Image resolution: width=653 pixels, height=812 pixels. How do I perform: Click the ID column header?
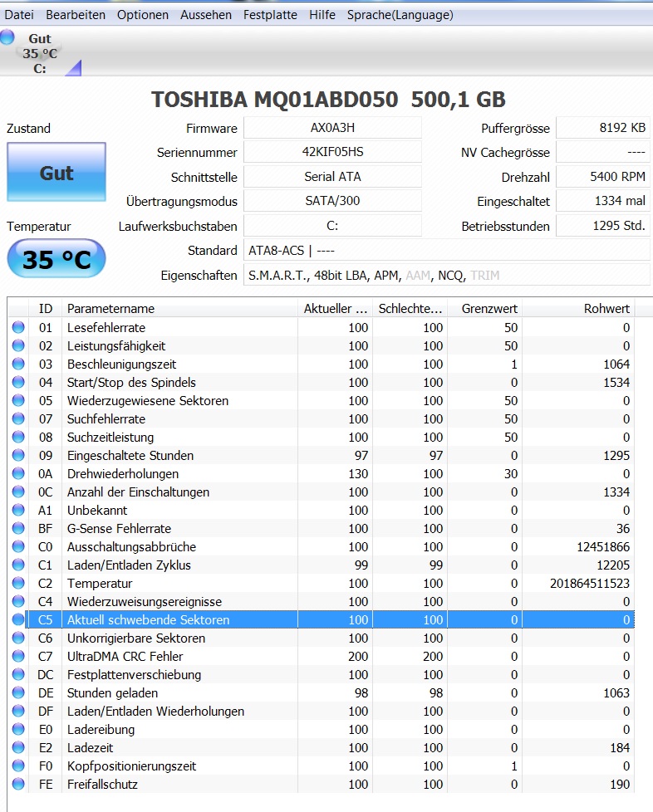(x=45, y=309)
